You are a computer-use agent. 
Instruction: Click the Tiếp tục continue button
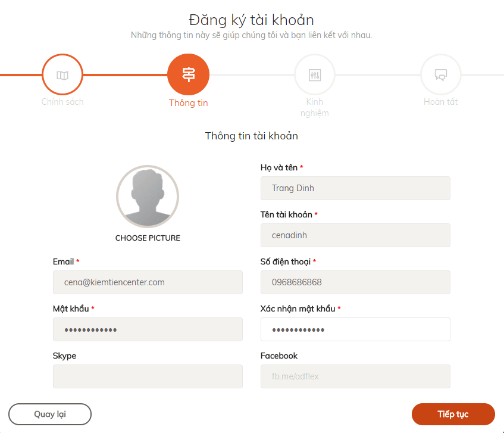click(453, 414)
